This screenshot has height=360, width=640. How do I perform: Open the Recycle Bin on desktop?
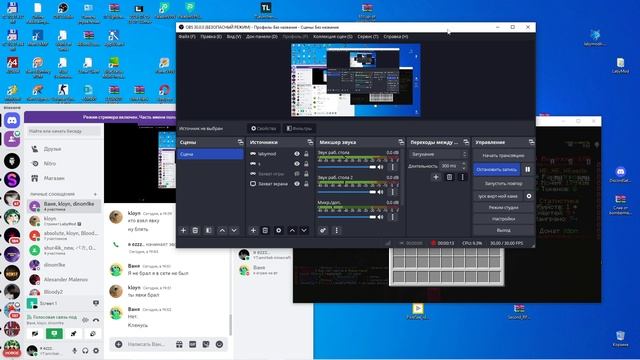tap(620, 338)
